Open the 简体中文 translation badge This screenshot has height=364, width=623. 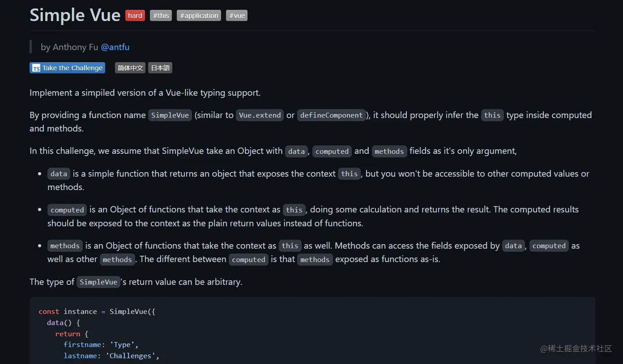pos(130,68)
